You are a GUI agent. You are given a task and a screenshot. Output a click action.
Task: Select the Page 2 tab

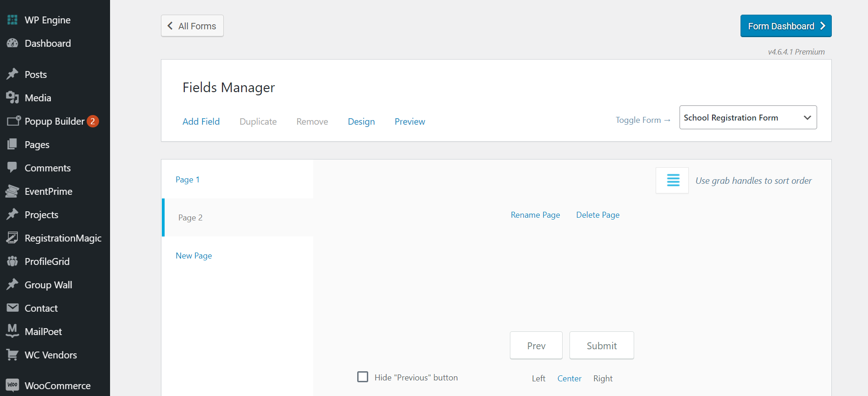[190, 218]
